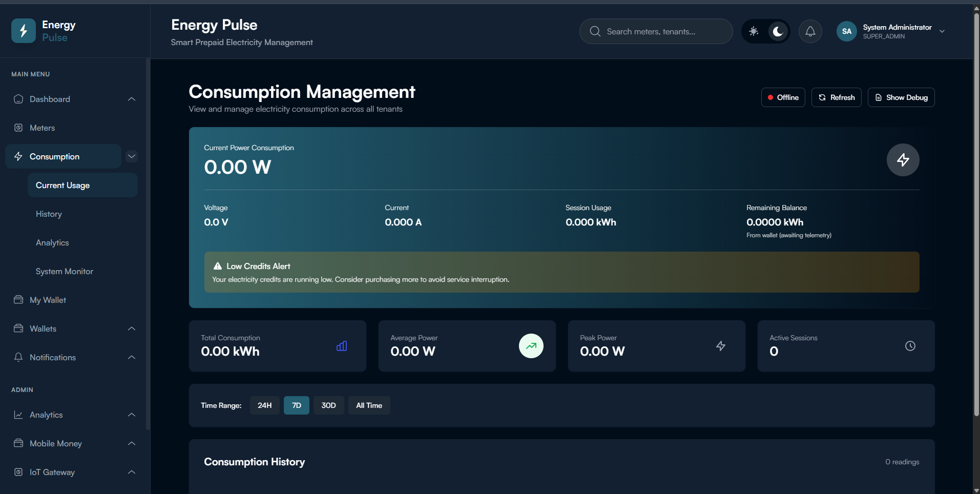This screenshot has height=494, width=980.
Task: Click the lightning icon in power consumption card
Action: pos(903,160)
